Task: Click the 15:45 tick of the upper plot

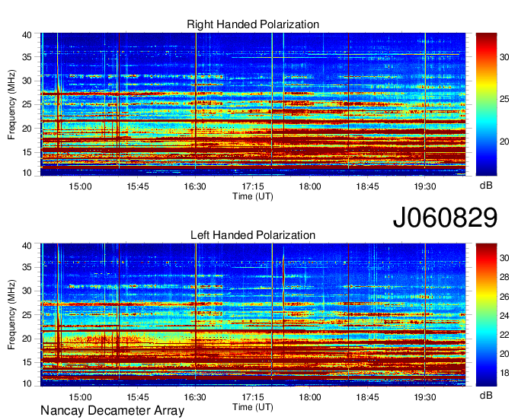Action: 138,186
